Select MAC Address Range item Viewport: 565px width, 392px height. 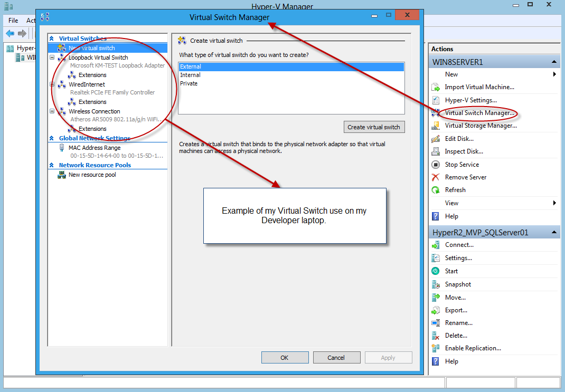click(95, 148)
